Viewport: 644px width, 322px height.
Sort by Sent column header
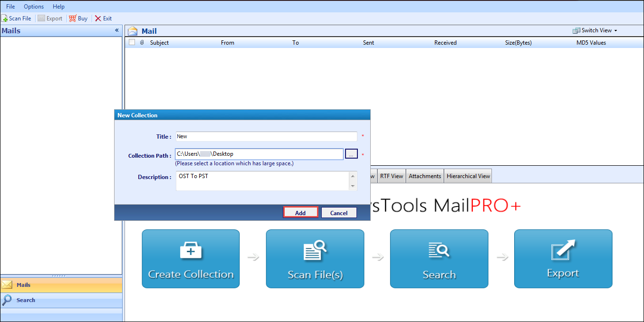(368, 43)
